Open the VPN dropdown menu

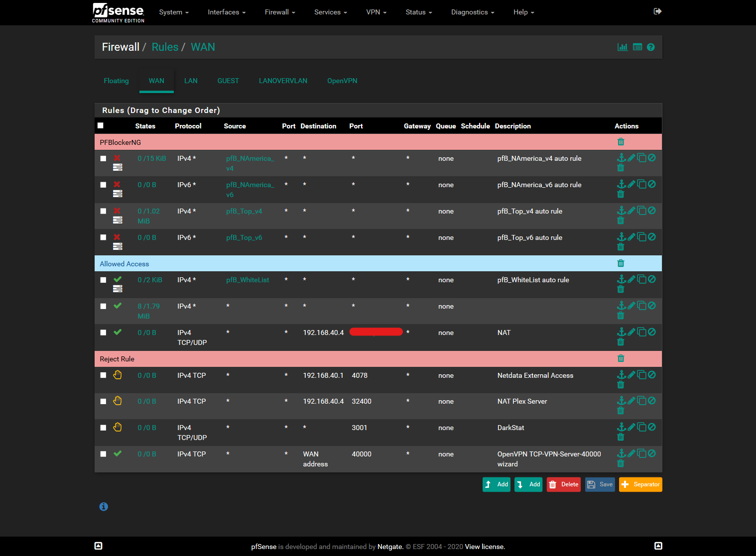pos(377,12)
